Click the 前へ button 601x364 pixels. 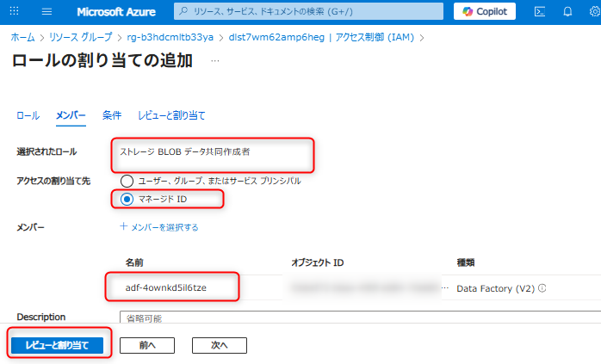[147, 346]
